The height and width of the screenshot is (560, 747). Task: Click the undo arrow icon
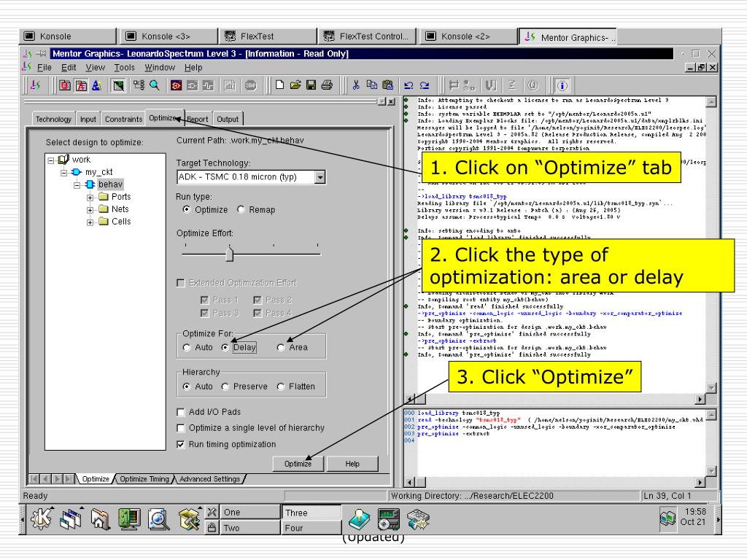pos(409,86)
